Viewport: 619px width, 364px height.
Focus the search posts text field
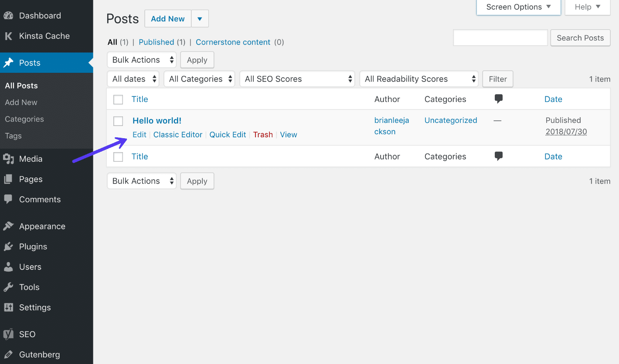tap(500, 38)
